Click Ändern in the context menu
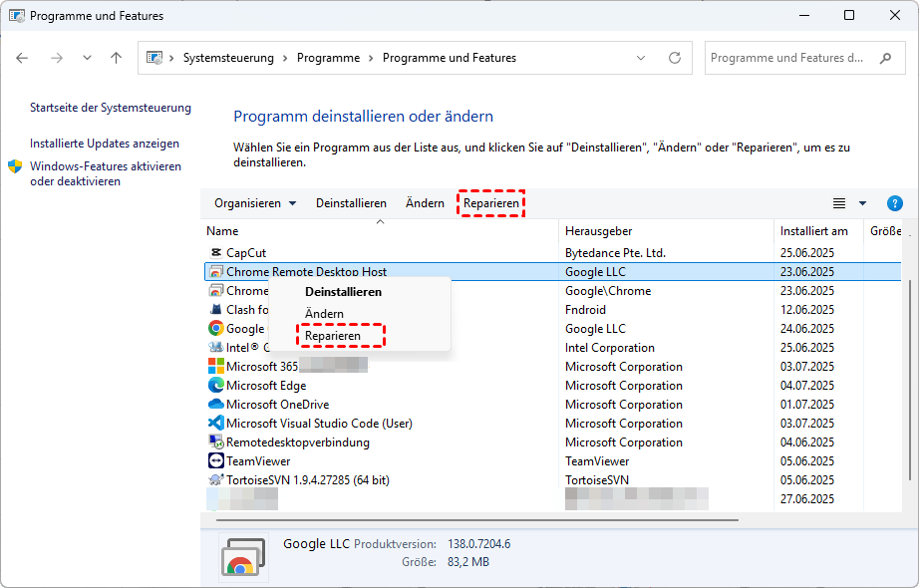 324,314
